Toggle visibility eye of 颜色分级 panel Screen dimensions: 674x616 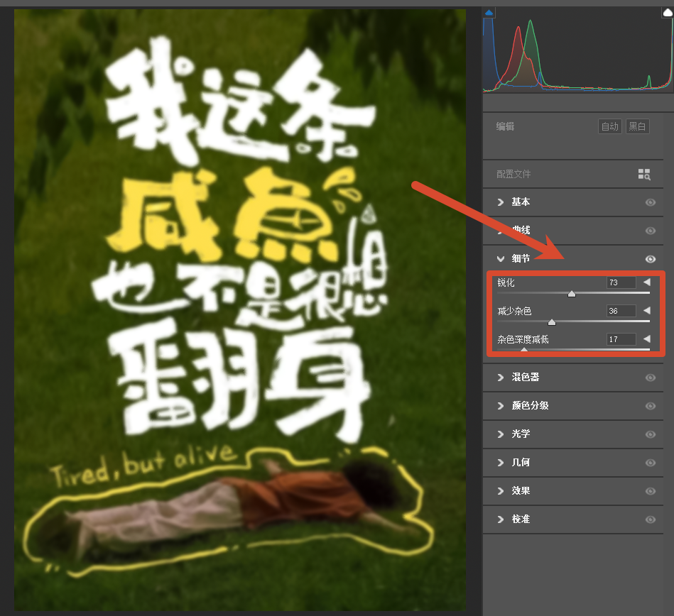(x=651, y=406)
